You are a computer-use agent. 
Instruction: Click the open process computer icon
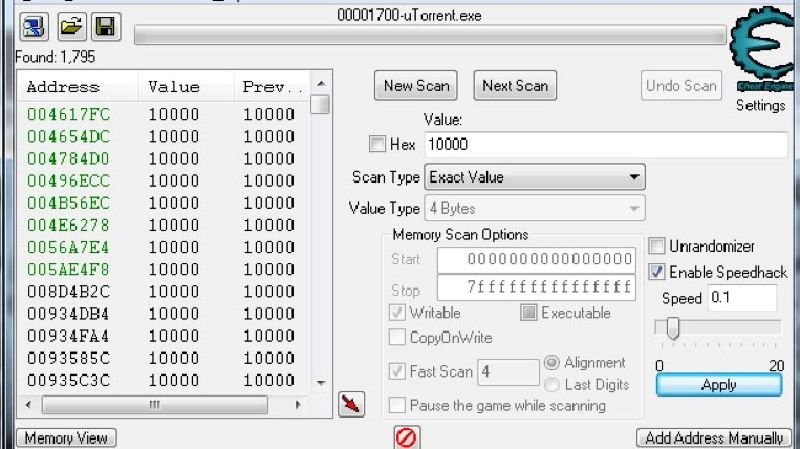pyautogui.click(x=34, y=27)
